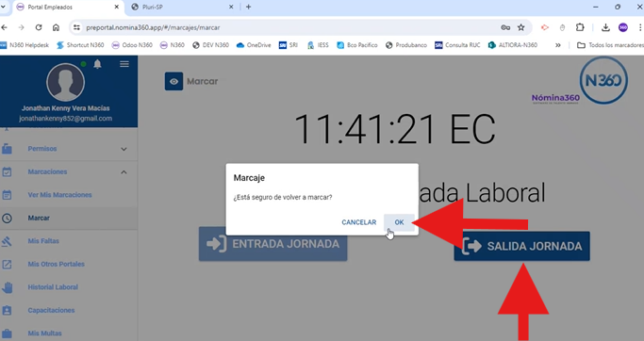
Task: Collapse the Marcaciones menu chevron
Action: point(124,172)
